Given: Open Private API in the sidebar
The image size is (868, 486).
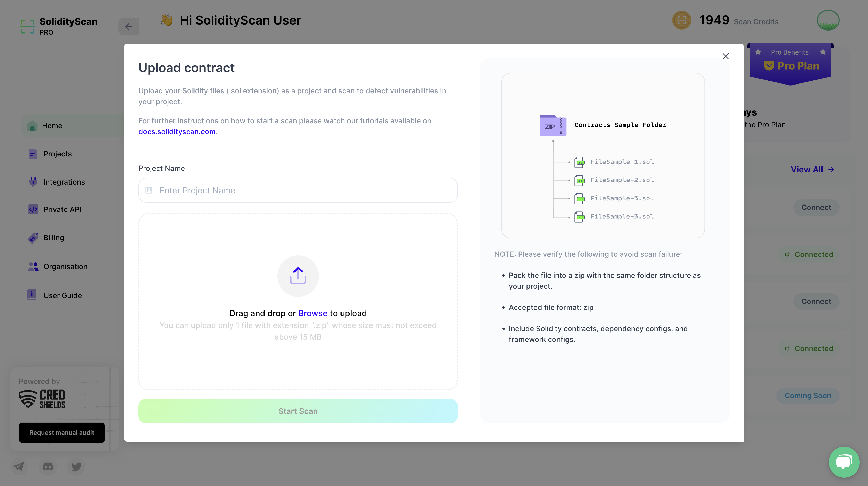Looking at the screenshot, I should [62, 209].
